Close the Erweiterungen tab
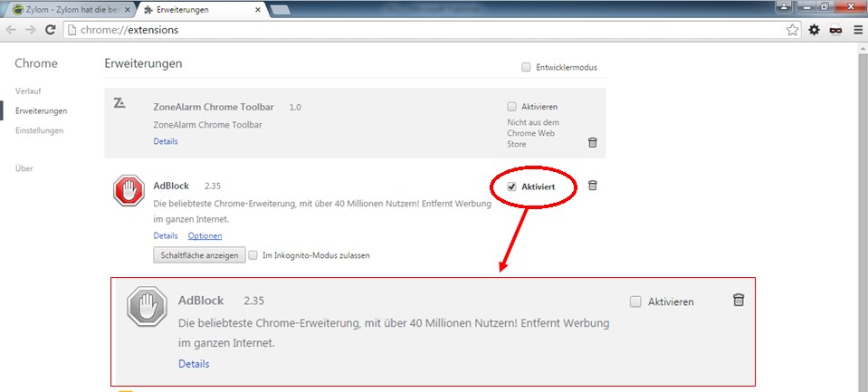The height and width of the screenshot is (392, 868). tap(257, 10)
